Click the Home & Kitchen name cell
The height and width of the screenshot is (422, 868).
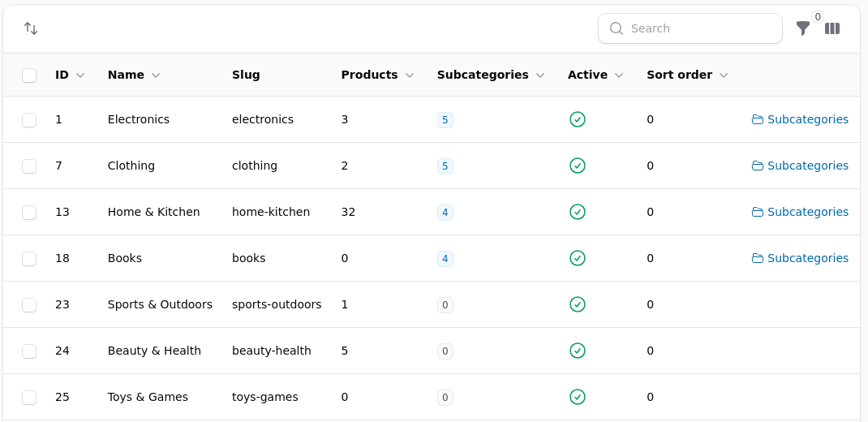pos(153,212)
